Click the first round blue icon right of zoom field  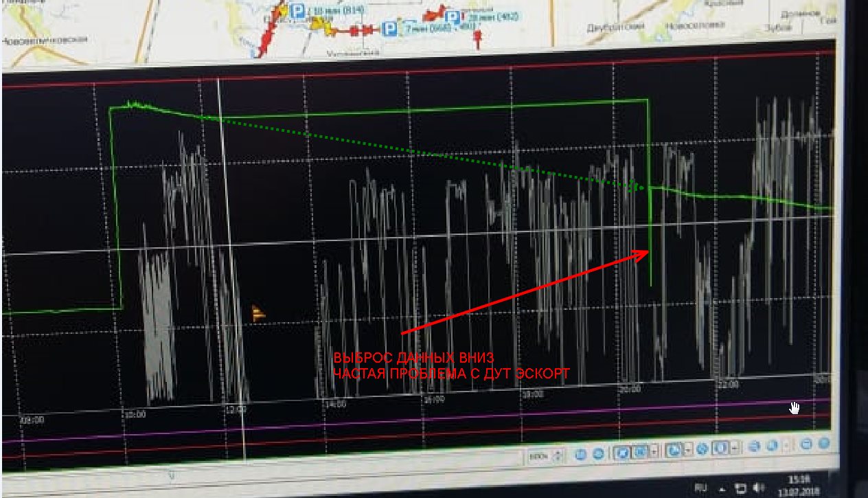click(581, 454)
